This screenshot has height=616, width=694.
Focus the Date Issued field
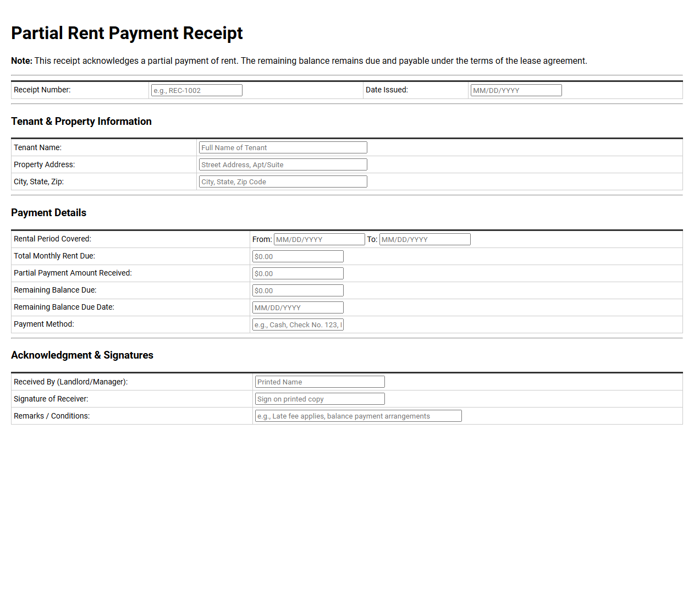pos(516,90)
